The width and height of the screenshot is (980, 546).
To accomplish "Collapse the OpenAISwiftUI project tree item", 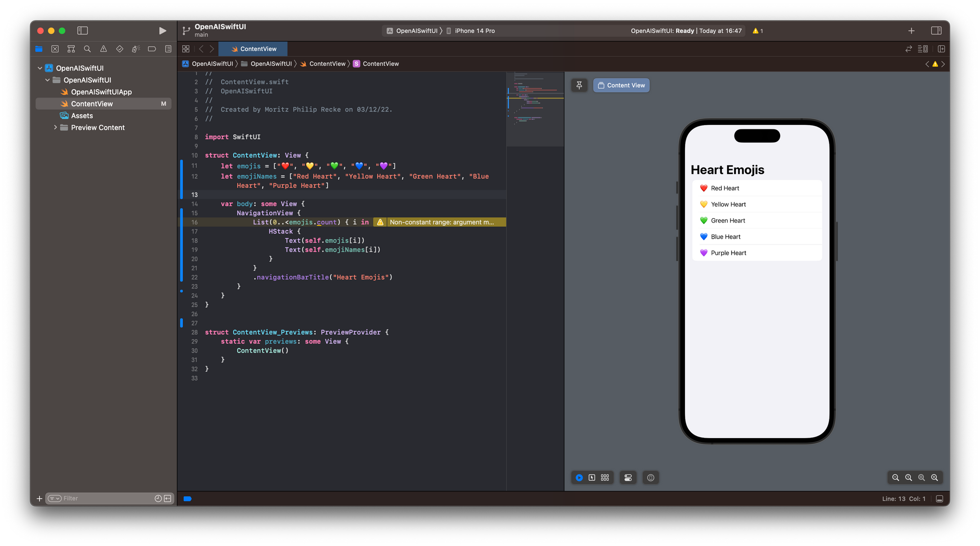I will coord(40,68).
